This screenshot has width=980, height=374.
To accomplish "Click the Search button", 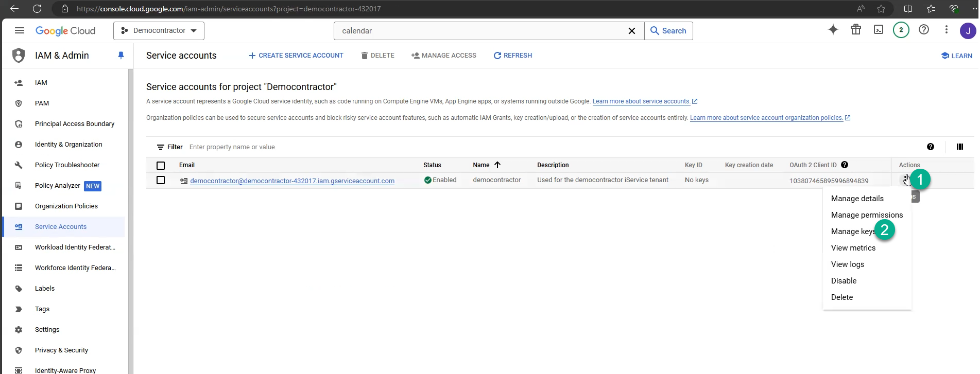I will click(x=668, y=31).
